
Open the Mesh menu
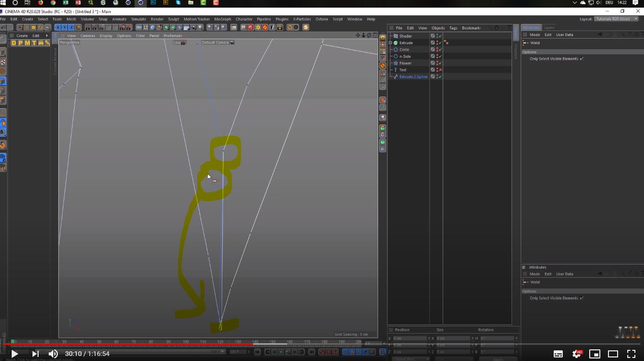(x=71, y=19)
